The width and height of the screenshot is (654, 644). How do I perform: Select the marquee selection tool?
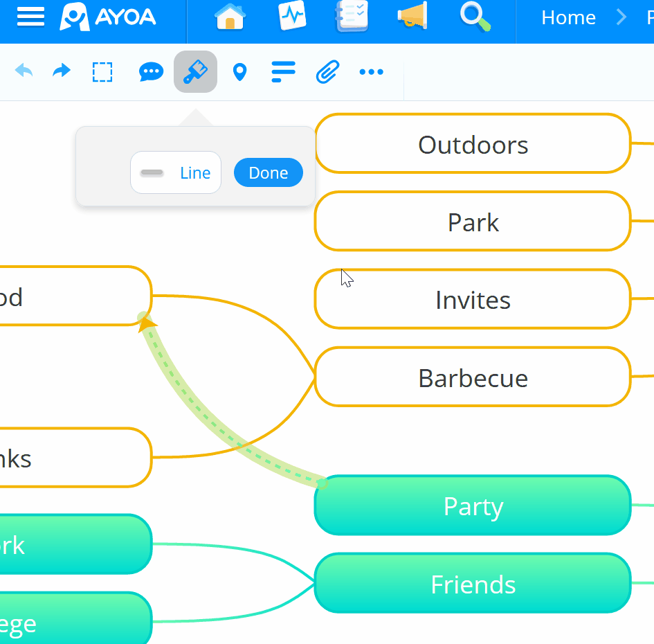tap(102, 71)
